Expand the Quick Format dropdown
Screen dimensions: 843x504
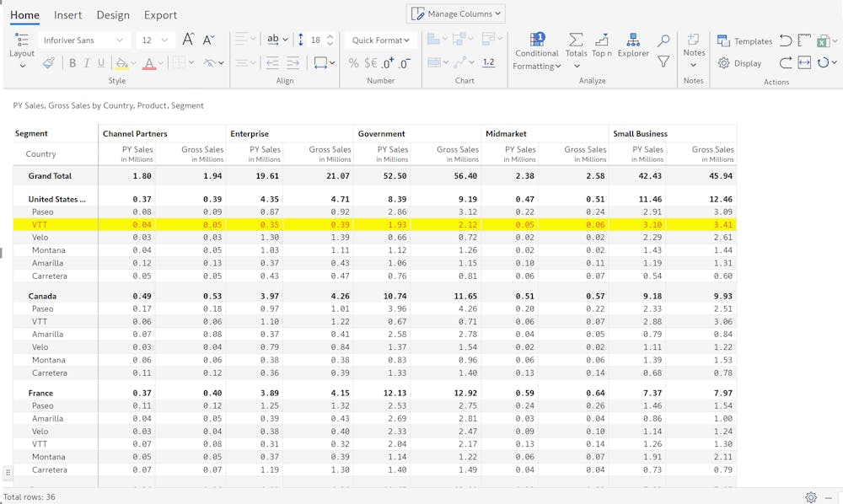pos(380,40)
